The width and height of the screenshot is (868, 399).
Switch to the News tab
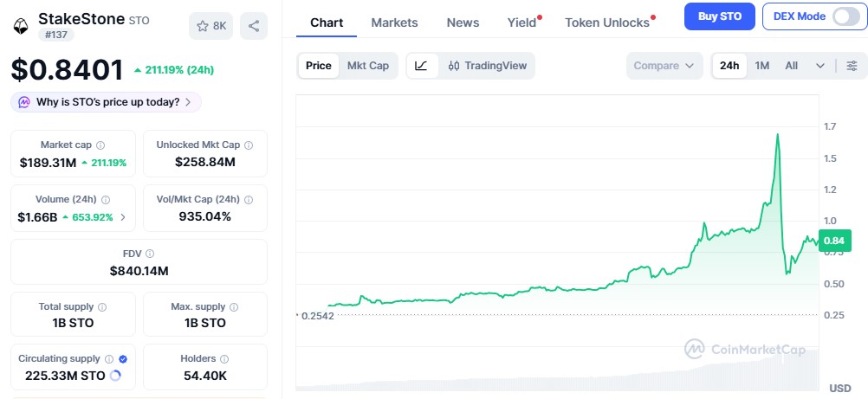pyautogui.click(x=463, y=23)
